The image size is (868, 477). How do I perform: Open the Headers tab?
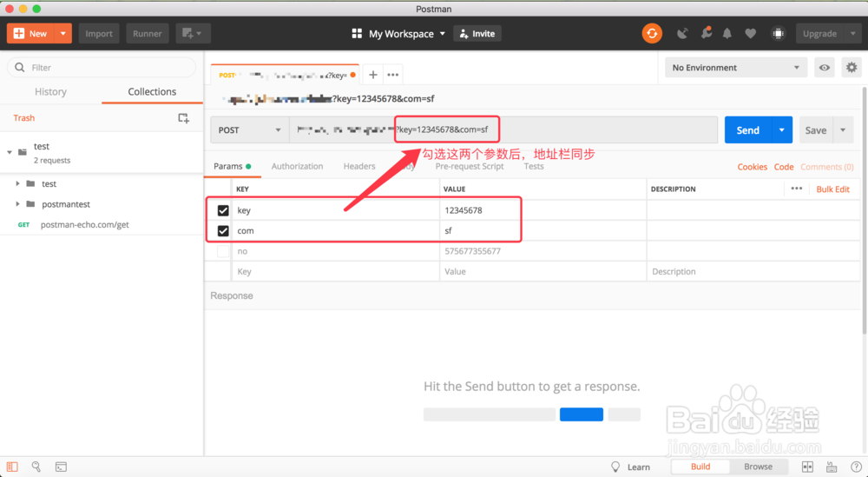tap(359, 166)
